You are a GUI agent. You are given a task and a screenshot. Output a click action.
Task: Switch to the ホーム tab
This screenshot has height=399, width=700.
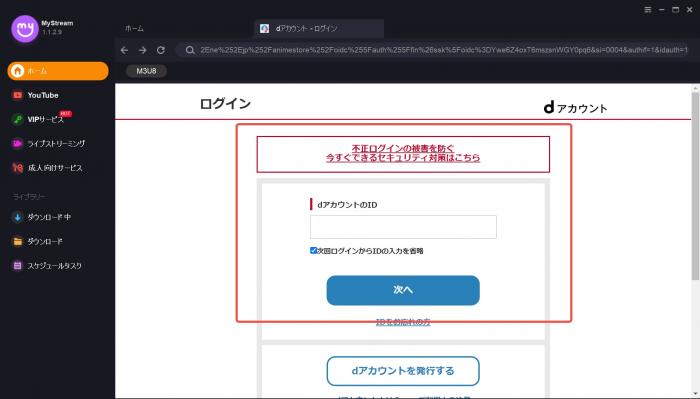click(x=134, y=29)
